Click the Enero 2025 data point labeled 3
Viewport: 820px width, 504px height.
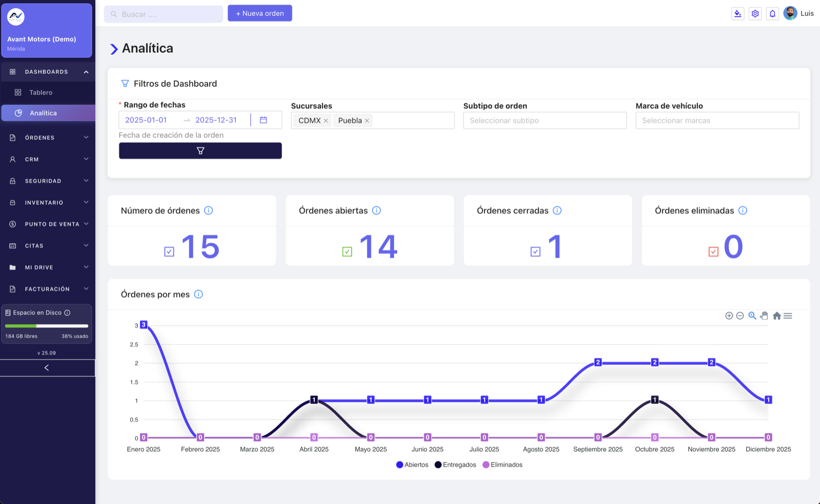coord(143,325)
